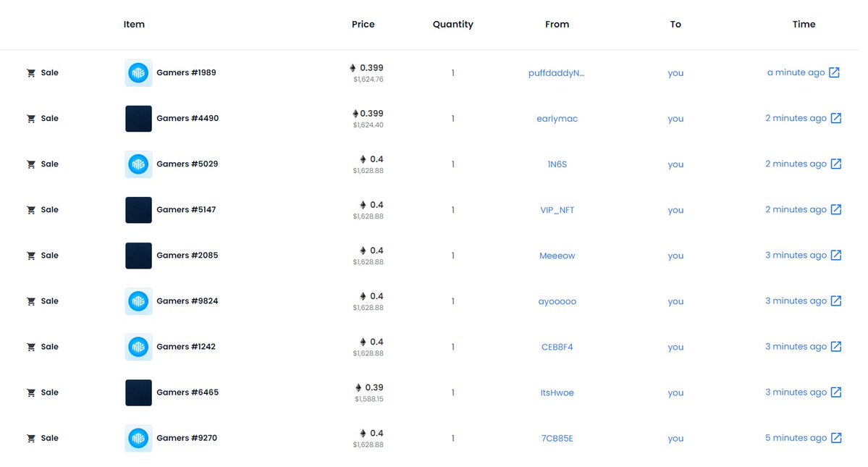Viewport: 868px width, 467px height.
Task: Click external link icon for Gamers #9270
Action: (835, 438)
